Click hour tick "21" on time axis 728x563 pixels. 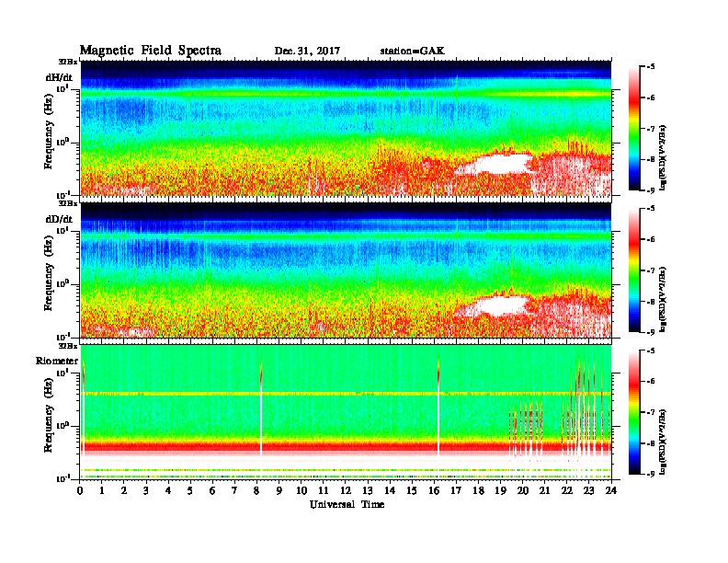(544, 491)
